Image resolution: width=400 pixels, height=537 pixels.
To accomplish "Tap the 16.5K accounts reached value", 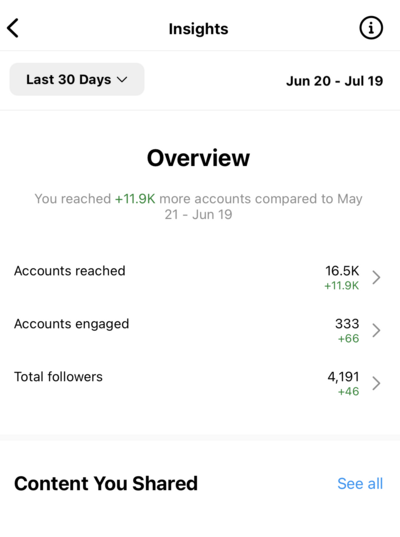I will click(342, 271).
